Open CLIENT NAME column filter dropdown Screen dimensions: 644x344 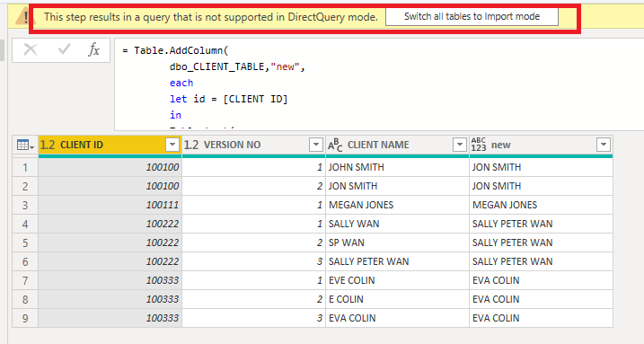pyautogui.click(x=460, y=145)
